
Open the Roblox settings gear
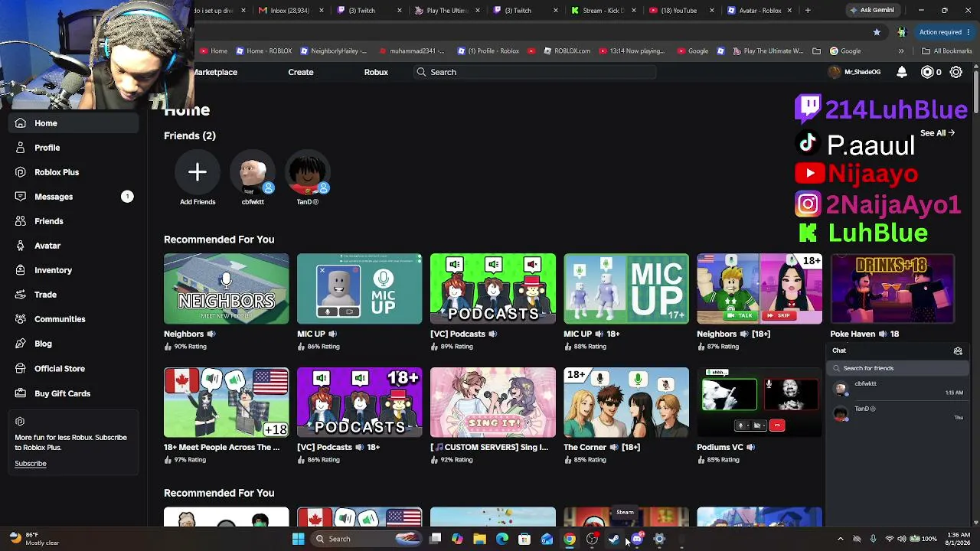956,72
